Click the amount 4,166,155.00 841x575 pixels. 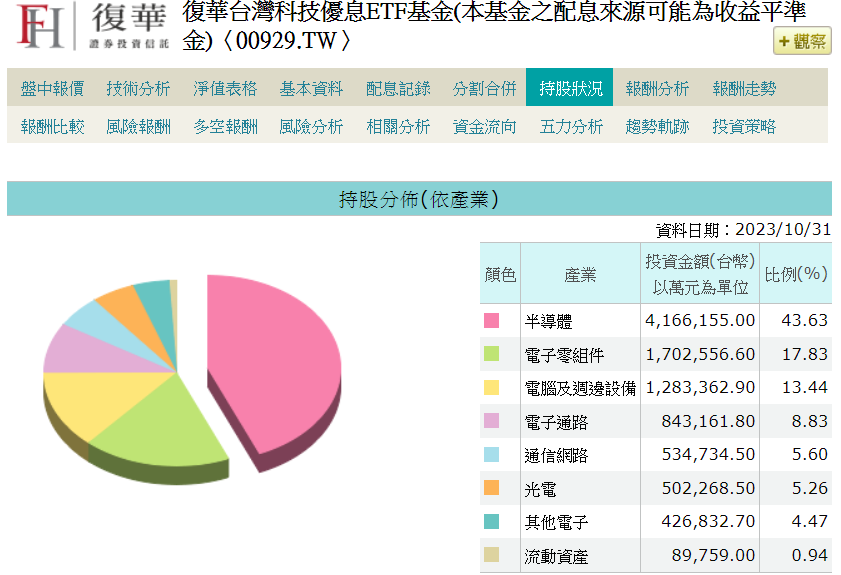pos(700,320)
